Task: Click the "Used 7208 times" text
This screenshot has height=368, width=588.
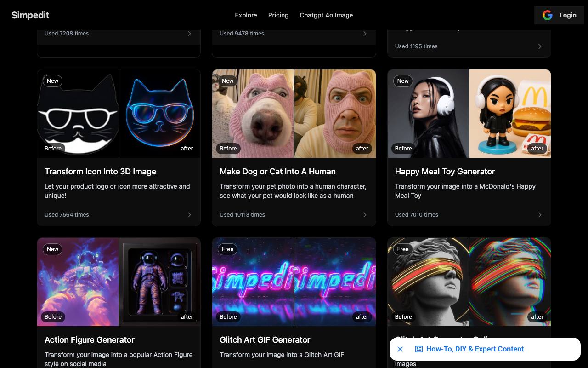Action: click(x=67, y=34)
